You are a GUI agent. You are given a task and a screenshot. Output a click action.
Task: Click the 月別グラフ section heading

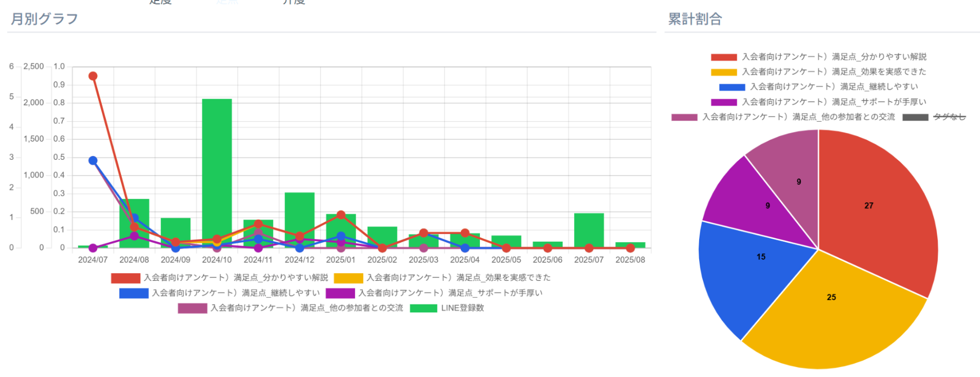click(x=45, y=19)
